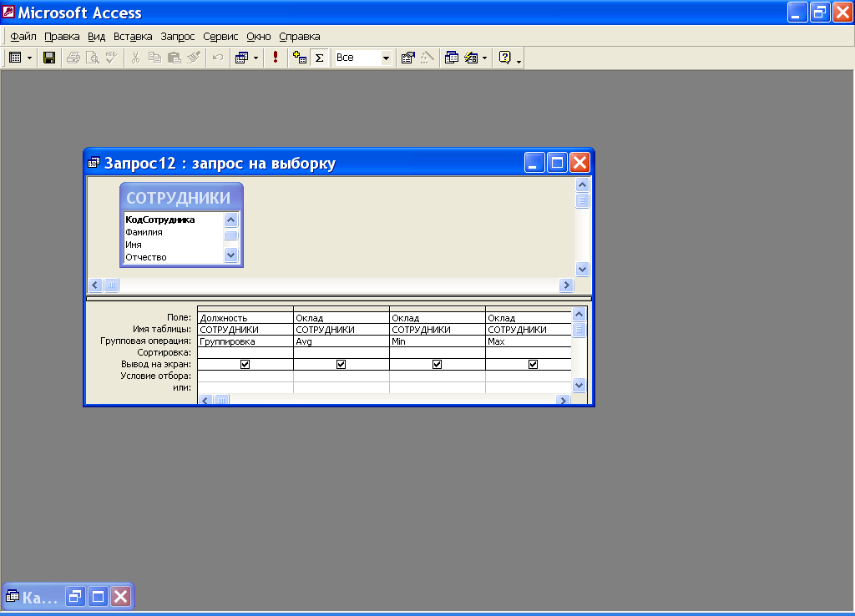
Task: Click table pane horizontal scroll right arrow
Action: tap(566, 285)
